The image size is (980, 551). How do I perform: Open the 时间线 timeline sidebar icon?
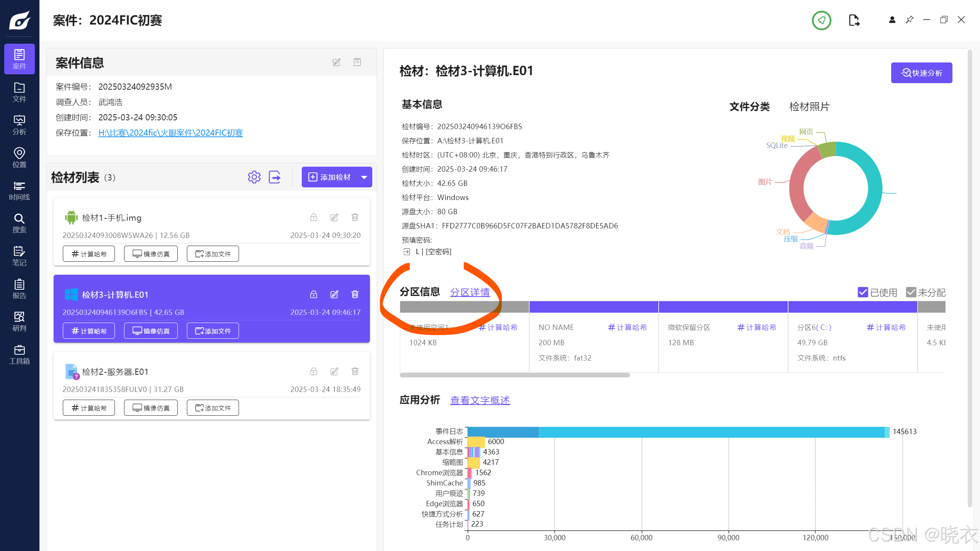pyautogui.click(x=19, y=190)
